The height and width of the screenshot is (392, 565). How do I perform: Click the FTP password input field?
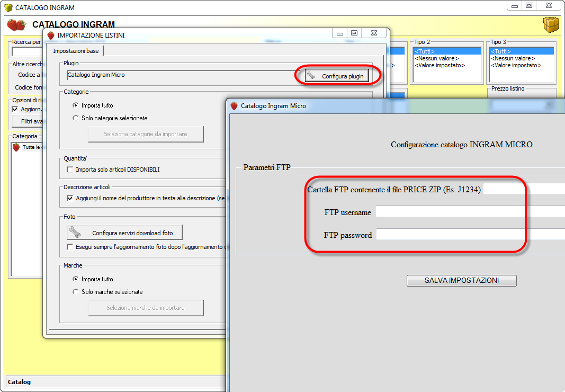point(471,235)
